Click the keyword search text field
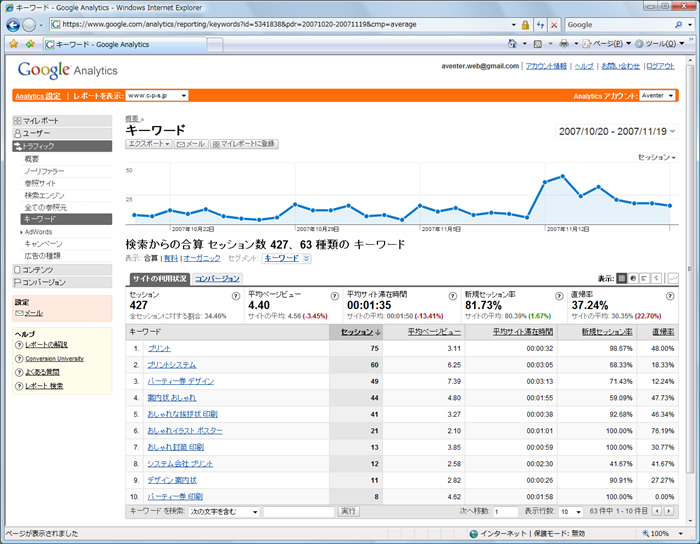This screenshot has width=700, height=544. 298,511
